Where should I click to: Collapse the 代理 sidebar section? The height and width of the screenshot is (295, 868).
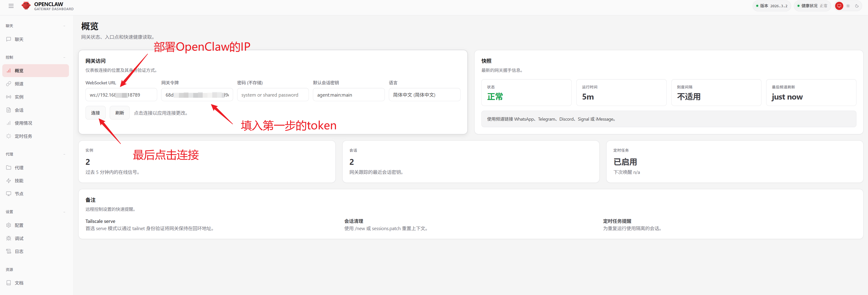pos(64,154)
